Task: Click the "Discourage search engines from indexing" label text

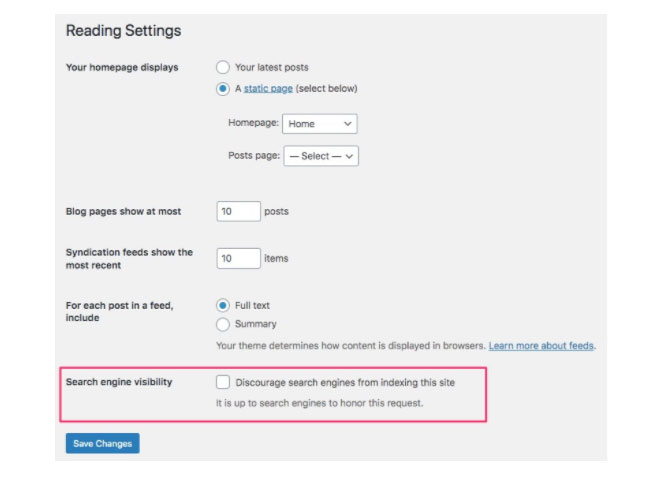Action: pyautogui.click(x=345, y=382)
